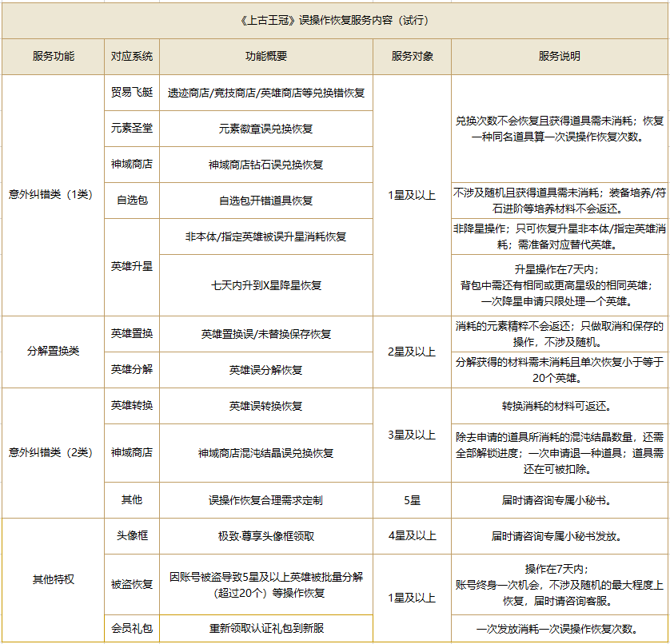Click the 非降星操作 description cell
Image resolution: width=670 pixels, height=644 pixels.
point(560,237)
